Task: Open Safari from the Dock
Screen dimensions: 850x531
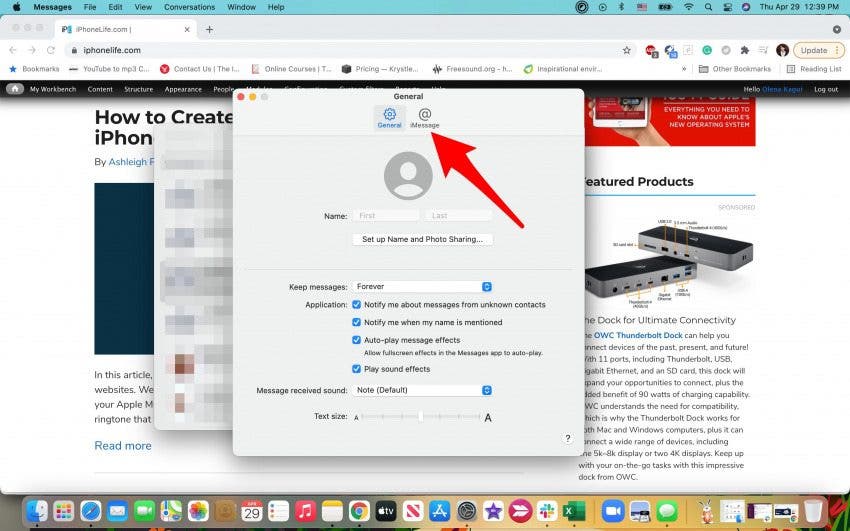Action: 91,510
